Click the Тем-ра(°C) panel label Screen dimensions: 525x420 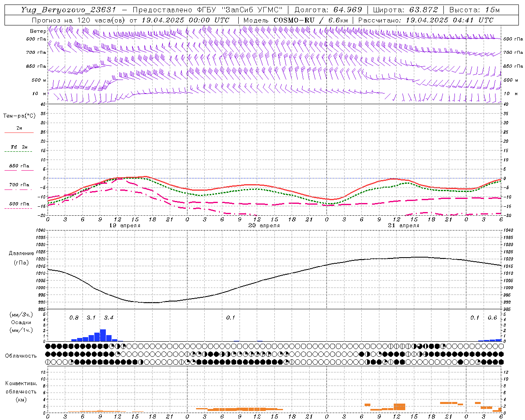click(x=19, y=116)
